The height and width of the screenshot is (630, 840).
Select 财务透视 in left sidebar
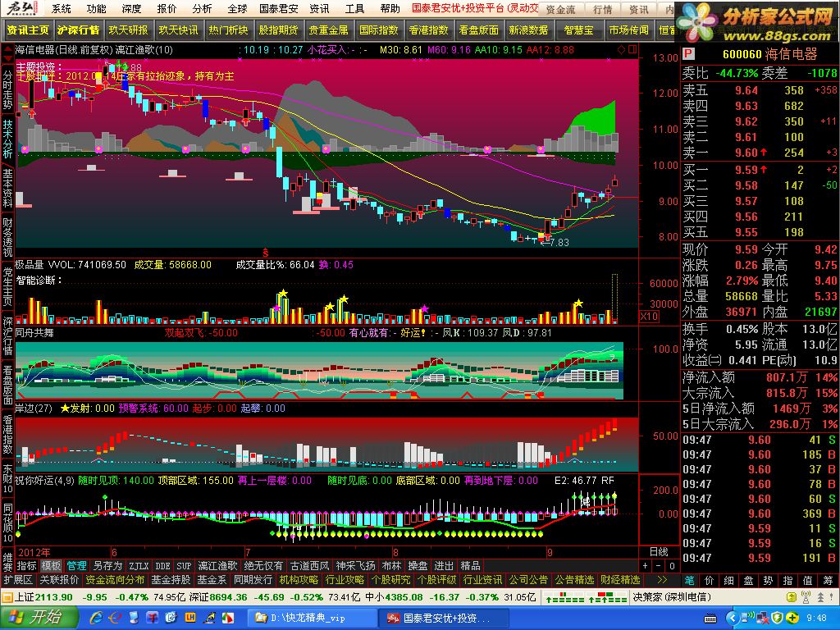tap(7, 237)
